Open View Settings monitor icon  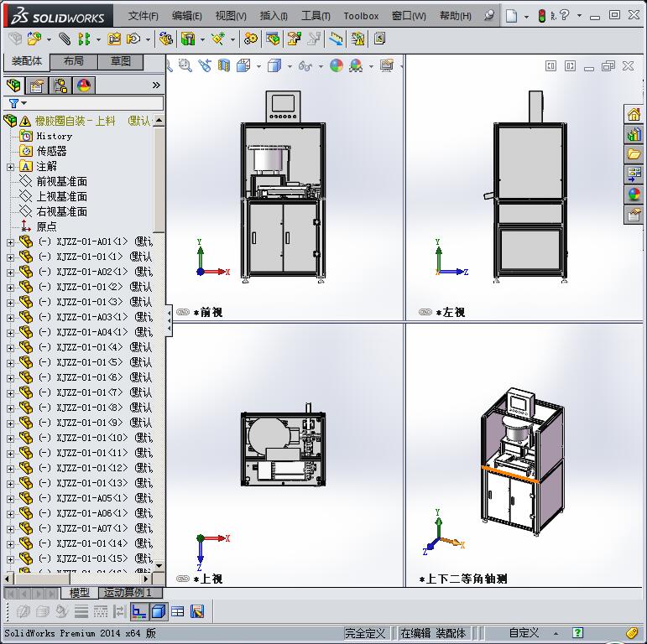pos(387,65)
